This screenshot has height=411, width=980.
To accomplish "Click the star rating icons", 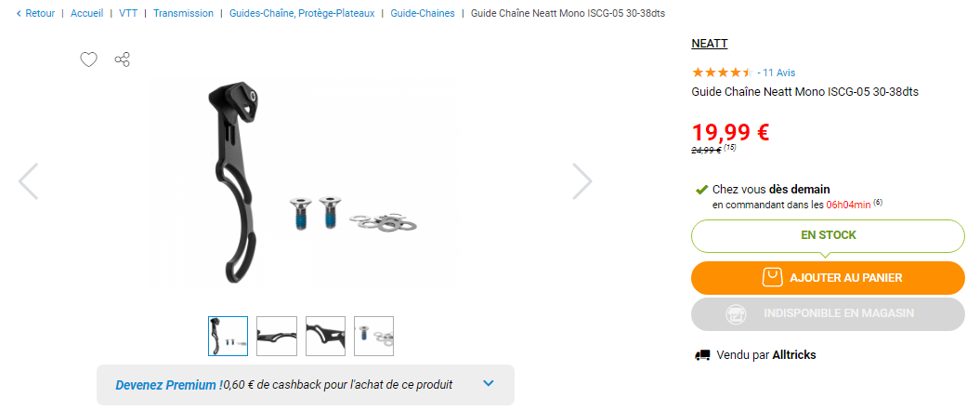I will click(721, 73).
